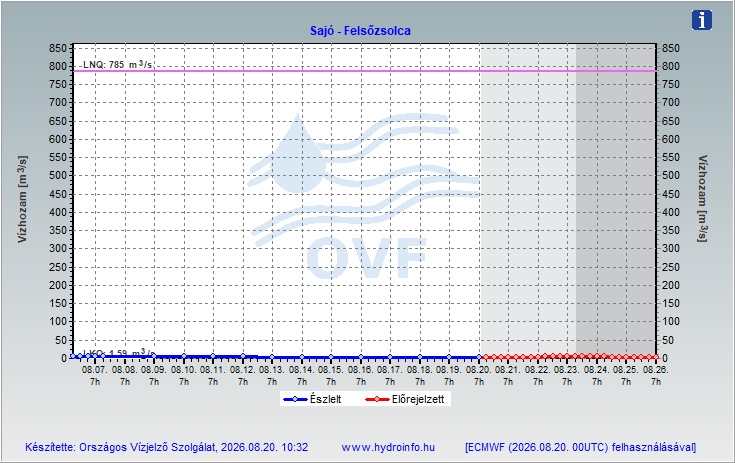Click the red forecast line at 08.23.
Viewport: 735px width, 463px height.
point(567,357)
